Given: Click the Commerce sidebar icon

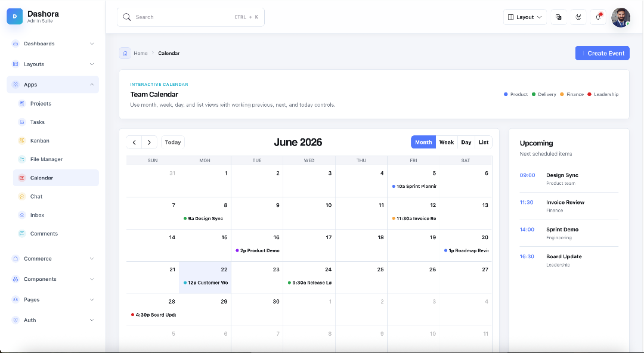Looking at the screenshot, I should coord(16,258).
